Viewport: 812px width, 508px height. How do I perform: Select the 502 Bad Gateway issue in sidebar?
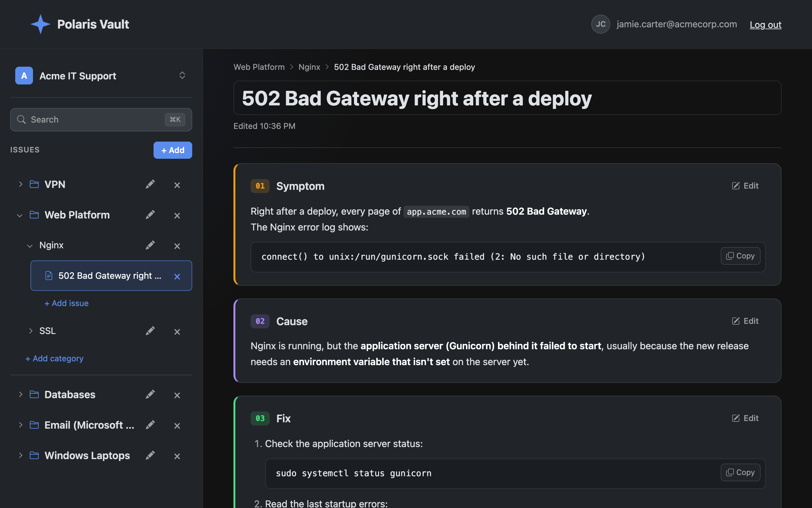(111, 276)
